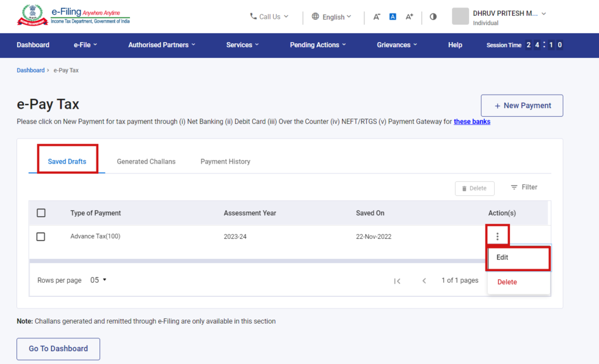Open the these banks link
This screenshot has width=599, height=364.
471,122
